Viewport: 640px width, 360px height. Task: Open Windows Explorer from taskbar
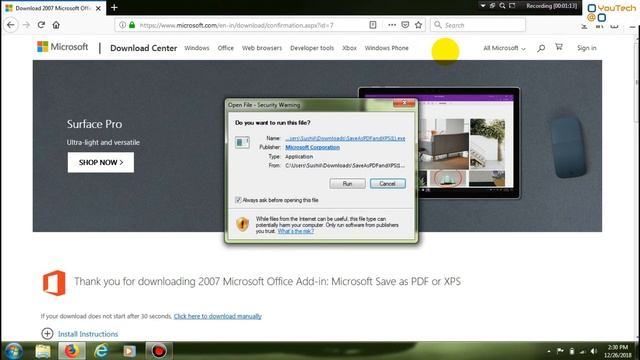click(x=42, y=351)
